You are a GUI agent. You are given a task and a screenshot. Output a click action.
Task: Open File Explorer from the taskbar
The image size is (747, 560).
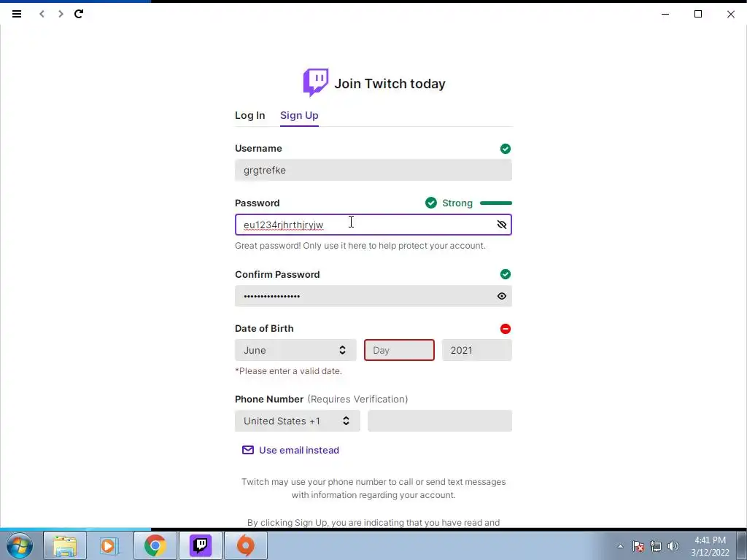click(65, 545)
